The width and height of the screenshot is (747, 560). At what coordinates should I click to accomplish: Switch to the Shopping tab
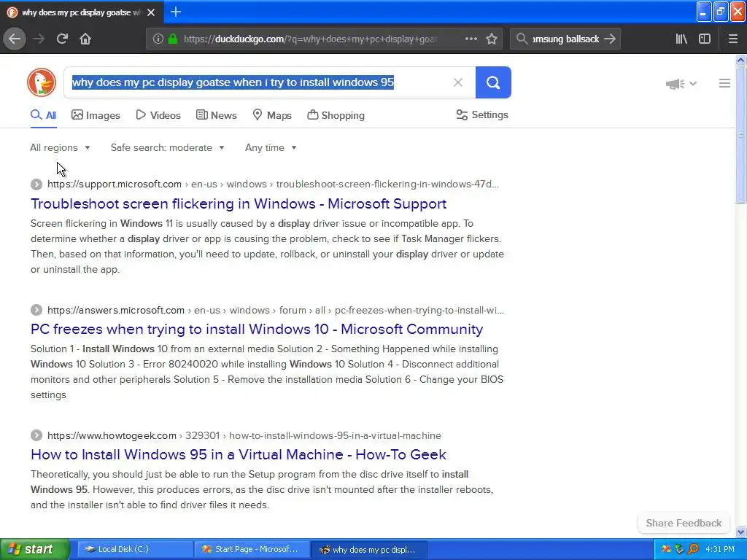(x=336, y=115)
